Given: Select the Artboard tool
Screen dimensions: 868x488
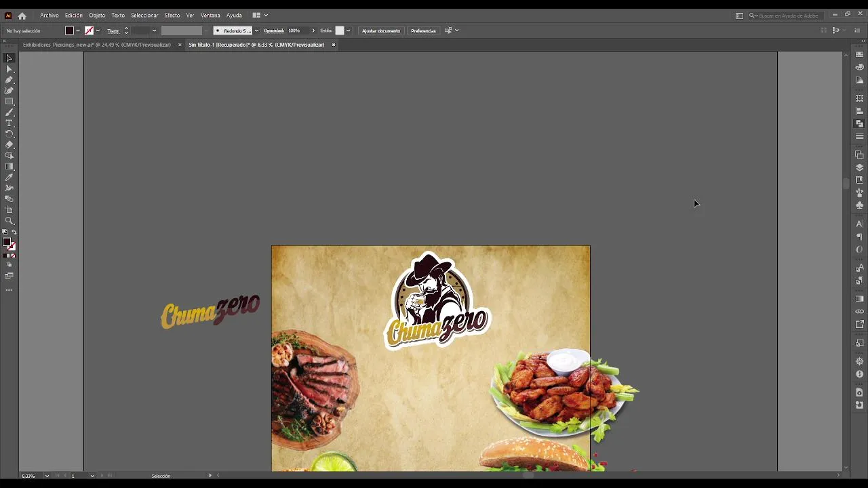Looking at the screenshot, I should pyautogui.click(x=9, y=210).
